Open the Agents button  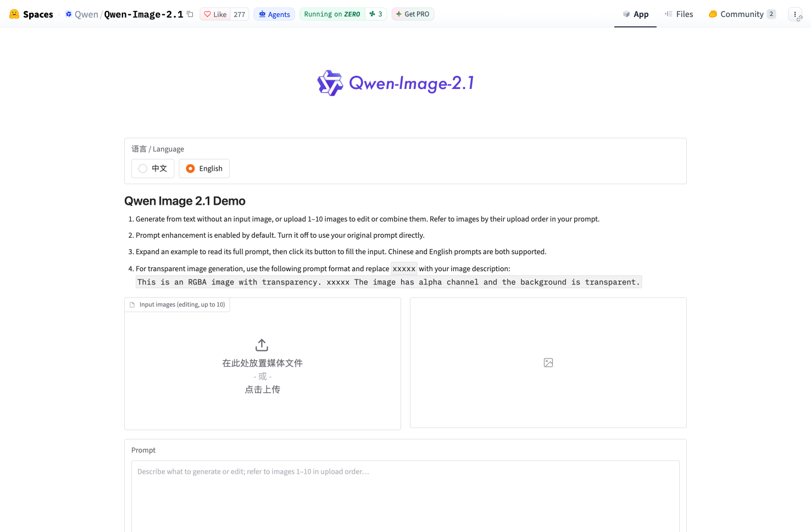point(274,14)
